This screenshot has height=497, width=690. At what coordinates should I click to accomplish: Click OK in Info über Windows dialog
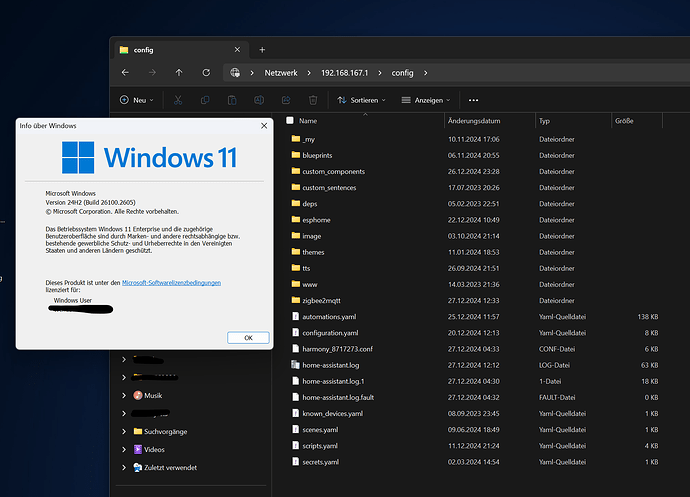[x=248, y=338]
